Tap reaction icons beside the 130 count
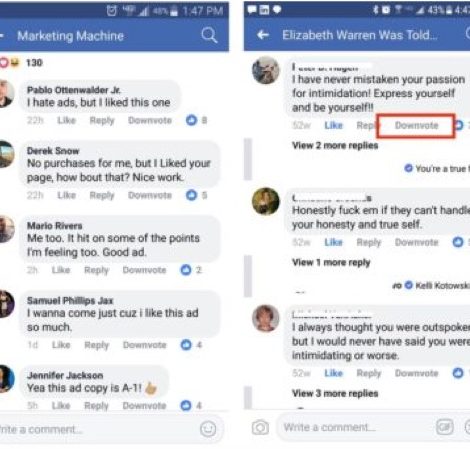Viewport: 470px width, 449px height. coord(10,62)
